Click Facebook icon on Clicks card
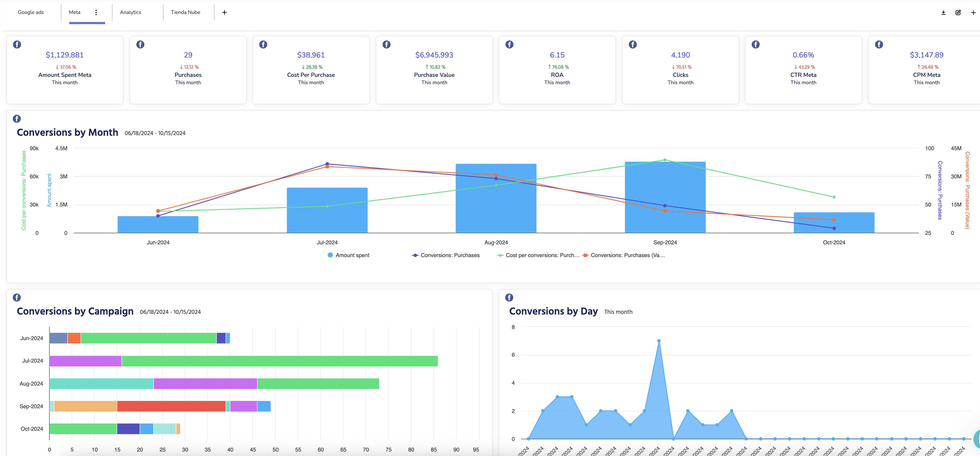 (633, 44)
